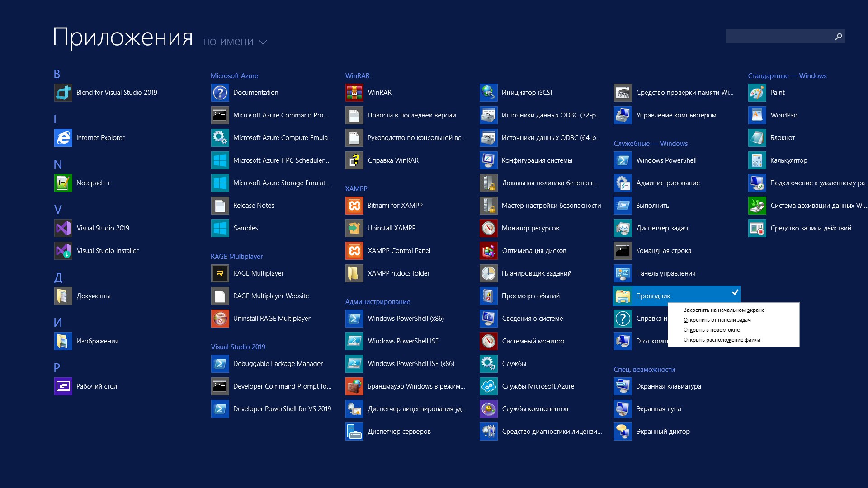Open Экранный диктор icon
868x488 pixels.
tap(623, 432)
